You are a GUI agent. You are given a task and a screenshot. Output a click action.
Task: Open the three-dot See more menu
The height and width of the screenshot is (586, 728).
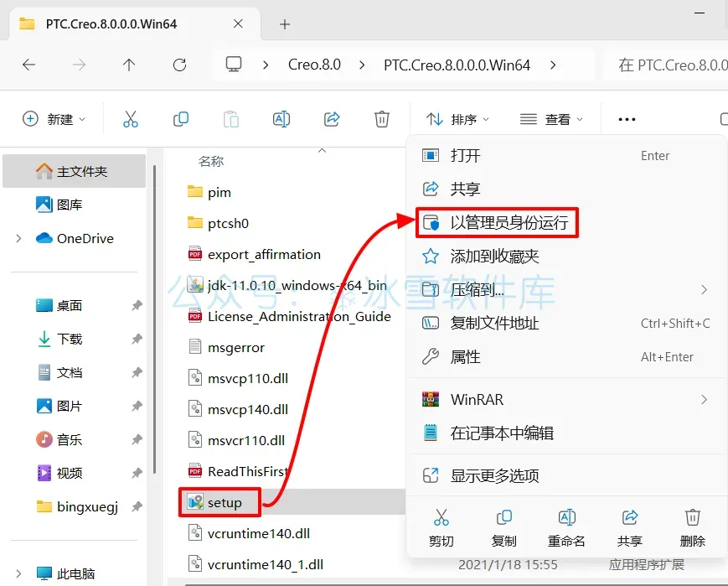[627, 119]
